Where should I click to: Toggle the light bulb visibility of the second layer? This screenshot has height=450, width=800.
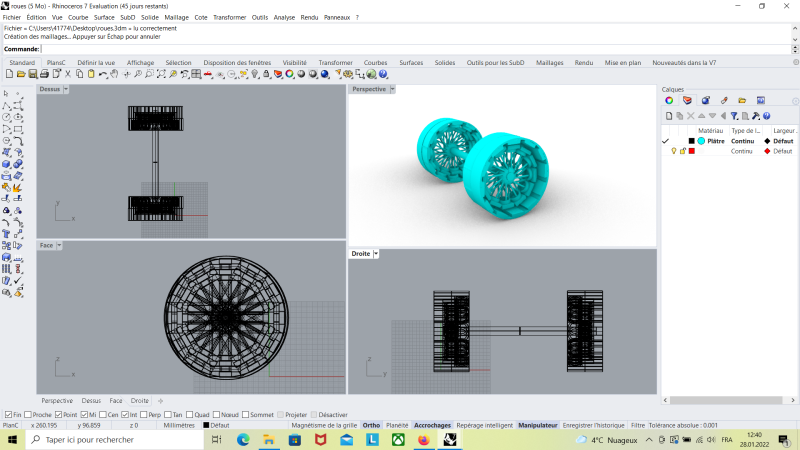coord(673,151)
